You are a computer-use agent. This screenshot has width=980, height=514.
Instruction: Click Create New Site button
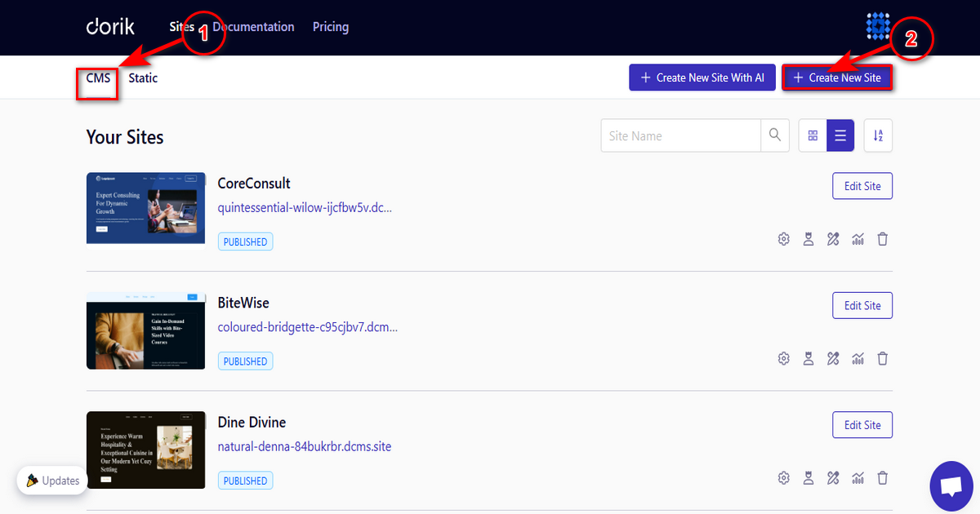(x=837, y=78)
